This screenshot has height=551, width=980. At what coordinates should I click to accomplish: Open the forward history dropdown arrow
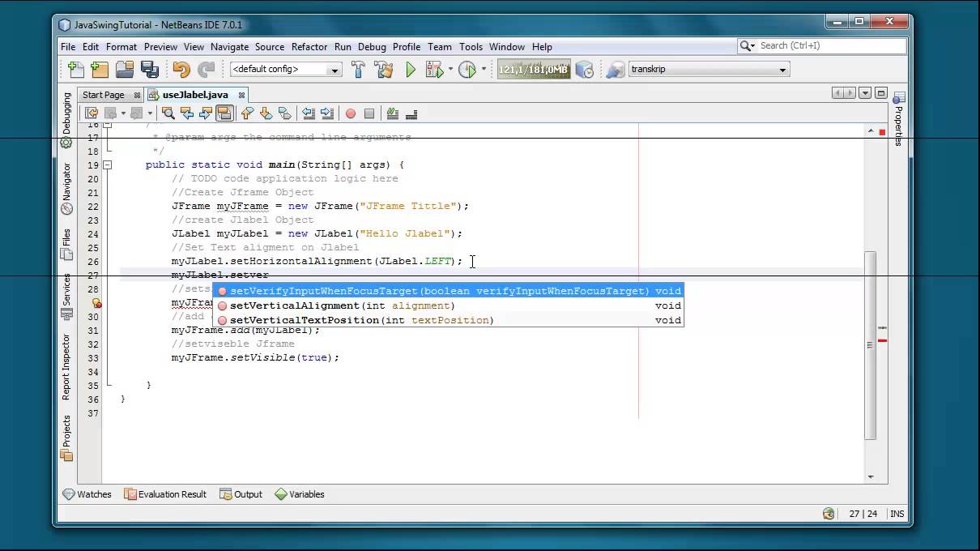(150, 113)
